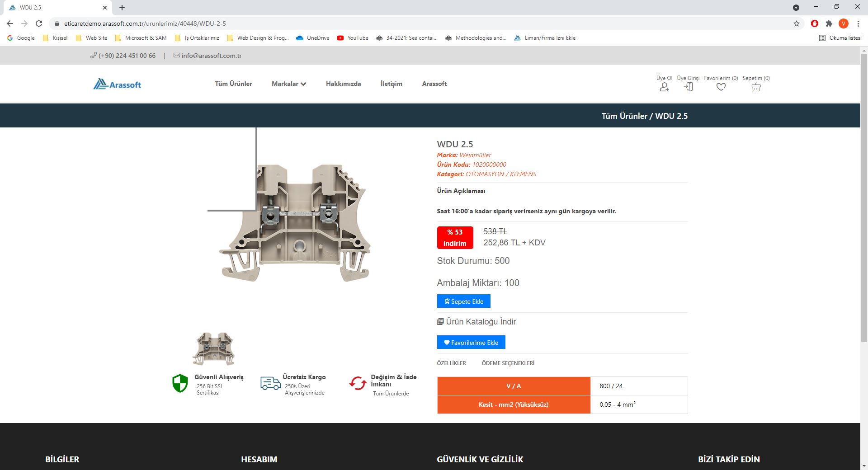The image size is (868, 470).
Task: Click the V / A spec row header
Action: coord(514,386)
